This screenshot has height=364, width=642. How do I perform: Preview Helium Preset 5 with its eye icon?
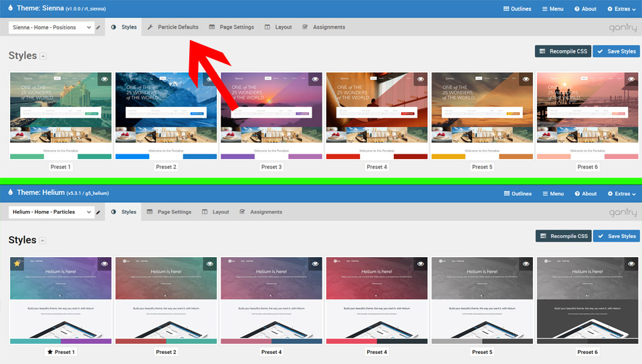coord(526,264)
